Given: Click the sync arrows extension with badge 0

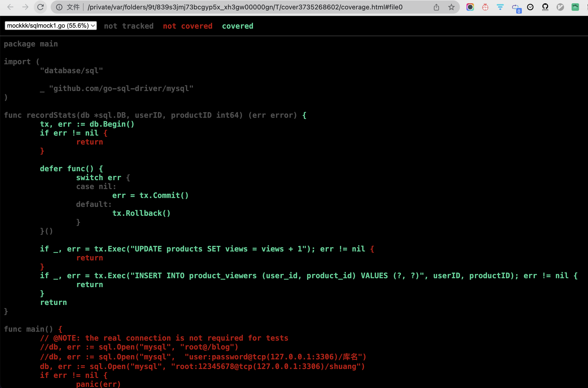Looking at the screenshot, I should (516, 8).
